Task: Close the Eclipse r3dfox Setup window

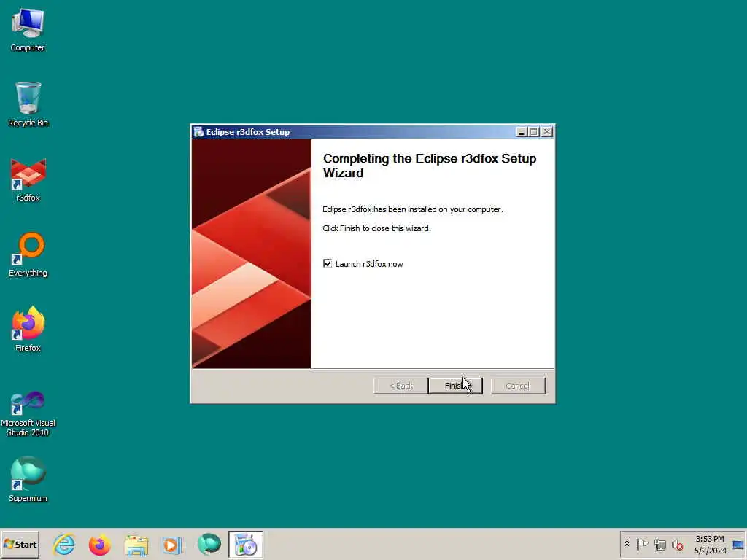Action: click(x=547, y=132)
